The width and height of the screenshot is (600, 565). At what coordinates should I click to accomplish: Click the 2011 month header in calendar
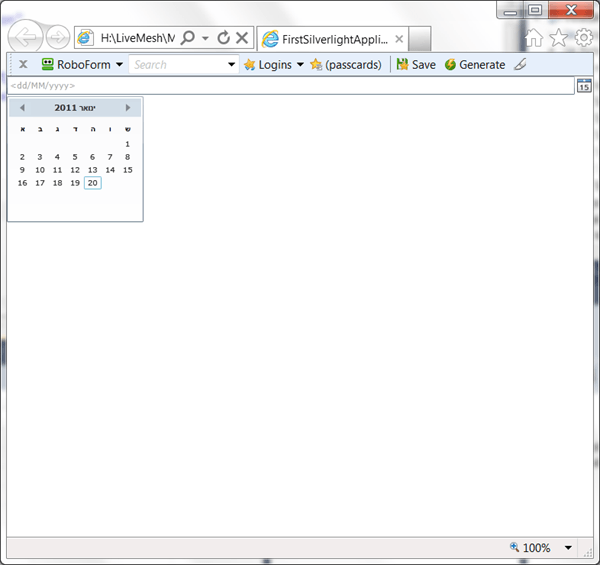(75, 107)
